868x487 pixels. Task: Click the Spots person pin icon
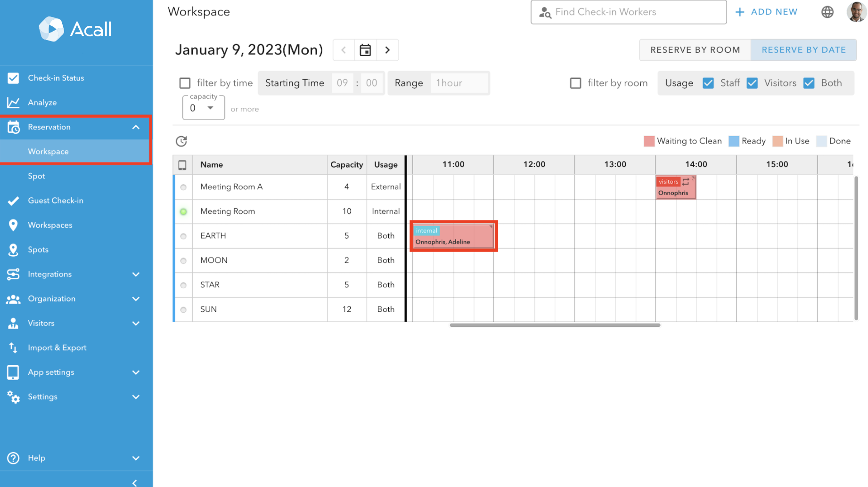coord(13,250)
